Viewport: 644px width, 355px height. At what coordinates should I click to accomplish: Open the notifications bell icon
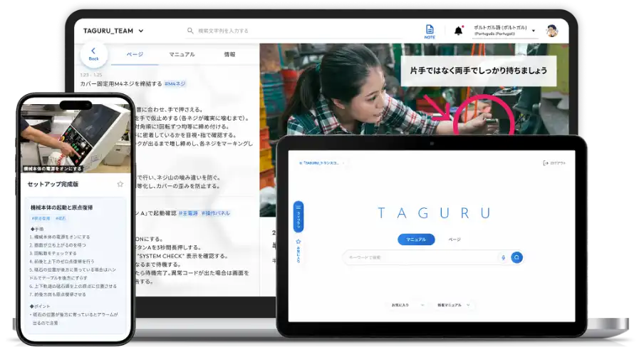[459, 31]
